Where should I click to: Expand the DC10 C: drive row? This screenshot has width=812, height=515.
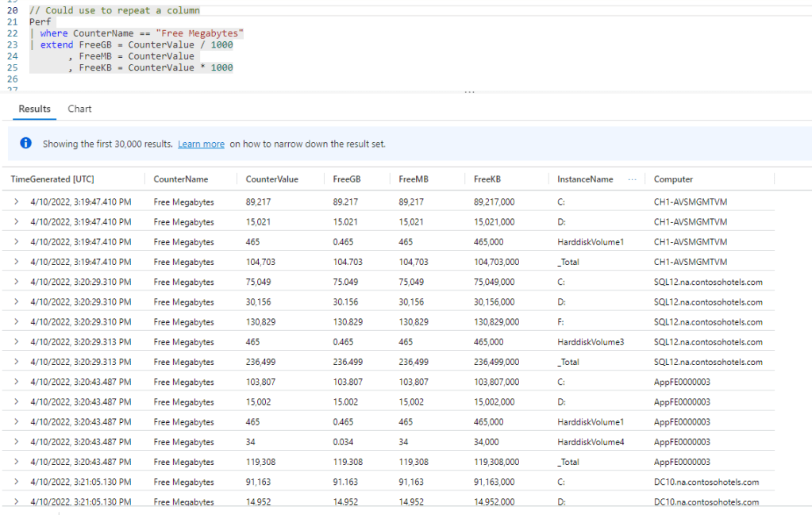pyautogui.click(x=16, y=482)
